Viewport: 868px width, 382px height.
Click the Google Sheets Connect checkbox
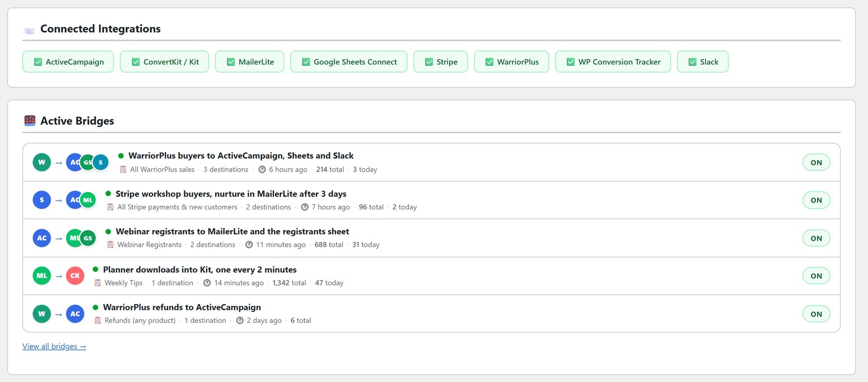coord(306,62)
